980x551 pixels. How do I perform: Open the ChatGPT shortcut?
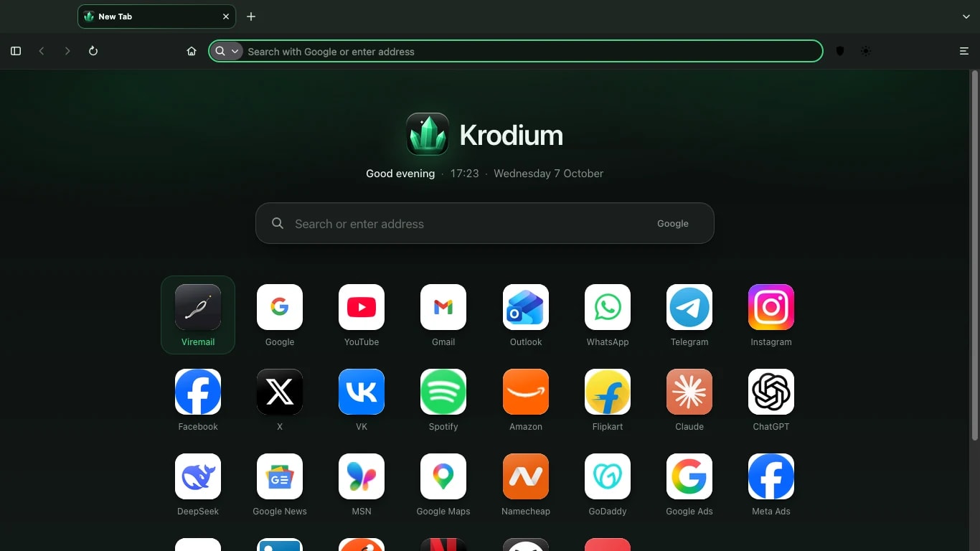coord(771,400)
